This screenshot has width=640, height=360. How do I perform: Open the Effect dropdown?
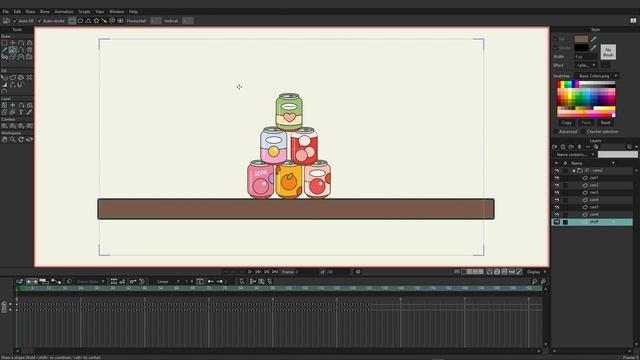click(586, 65)
